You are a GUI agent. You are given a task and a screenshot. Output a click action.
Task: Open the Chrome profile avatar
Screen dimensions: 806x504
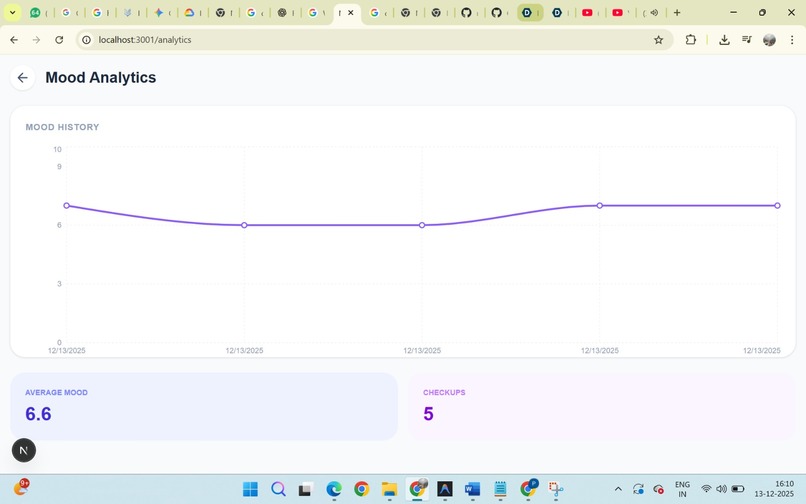(769, 40)
